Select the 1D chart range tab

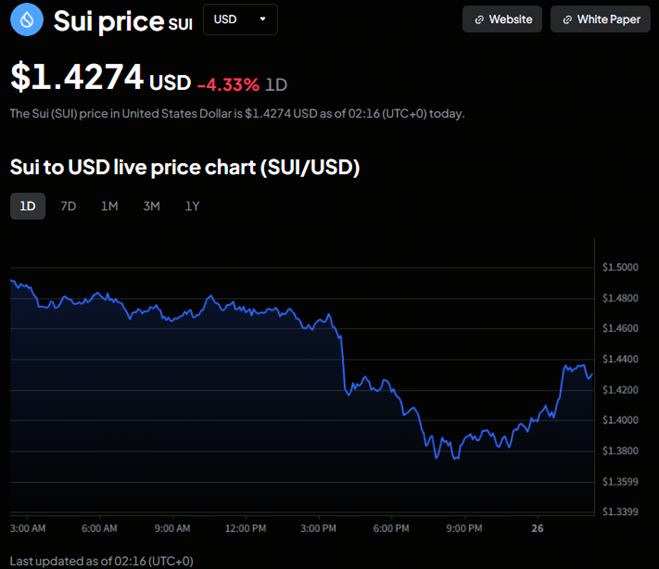tap(28, 206)
